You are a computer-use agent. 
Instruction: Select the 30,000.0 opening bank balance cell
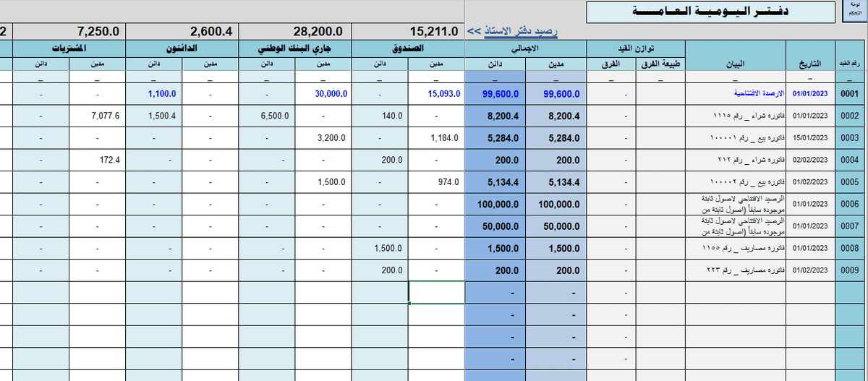[323, 94]
